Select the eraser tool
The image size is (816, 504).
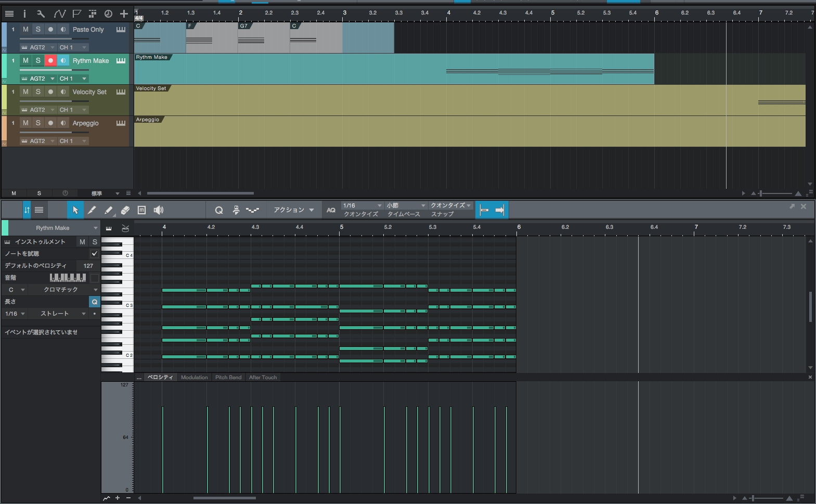[125, 210]
